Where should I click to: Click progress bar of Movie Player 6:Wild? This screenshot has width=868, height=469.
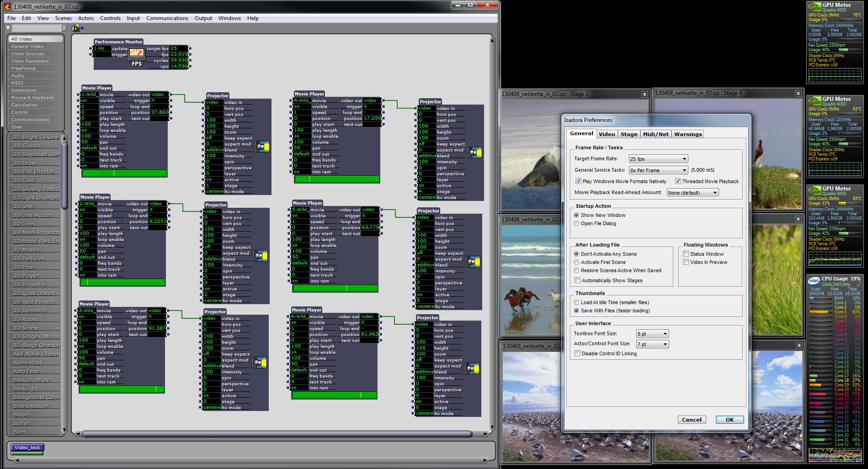tap(335, 395)
